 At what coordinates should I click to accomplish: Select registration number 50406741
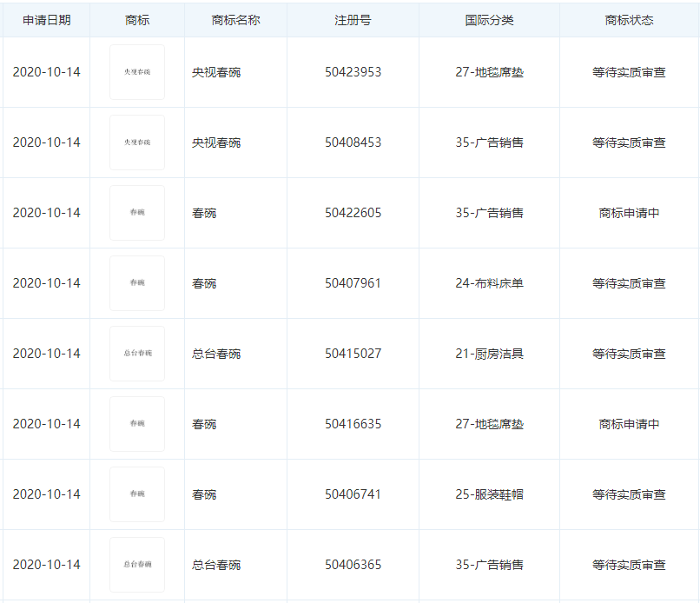pos(353,494)
